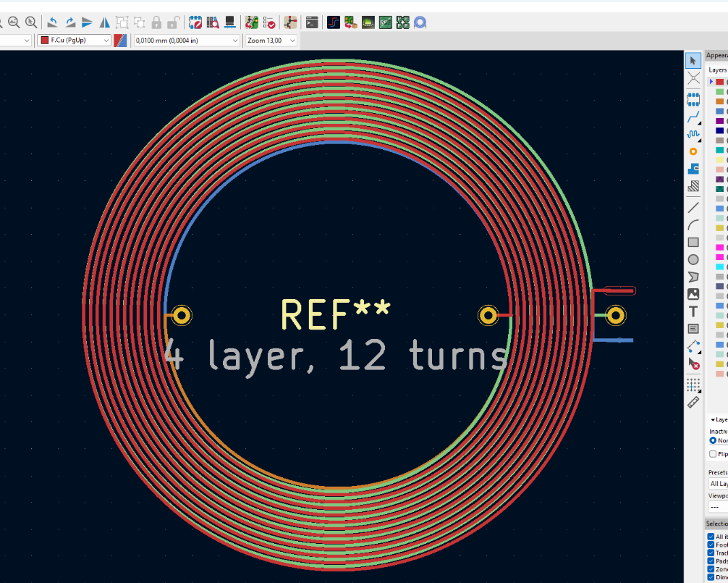Open the 0,0100 mm grid size dropdown

pos(187,41)
